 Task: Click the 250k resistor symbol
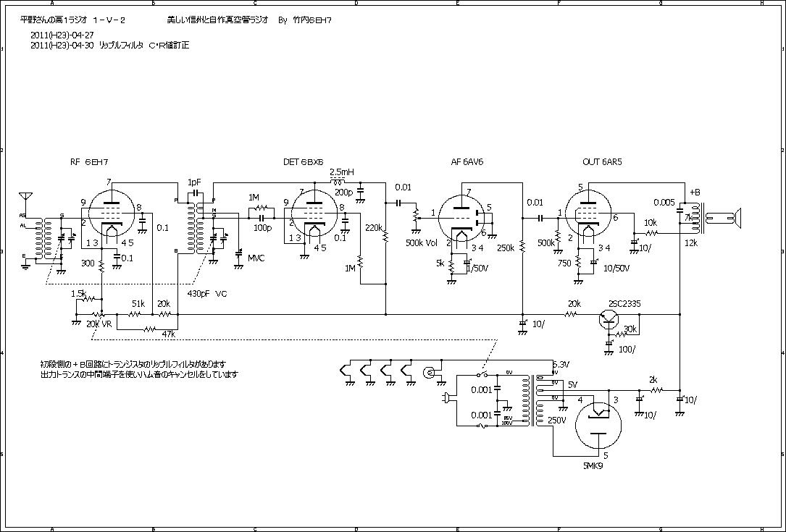pos(522,247)
